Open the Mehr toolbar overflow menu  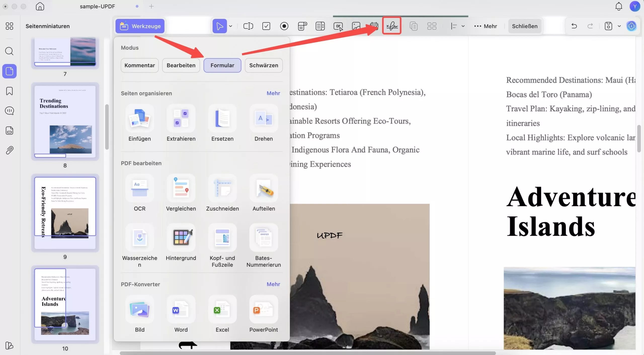click(485, 26)
